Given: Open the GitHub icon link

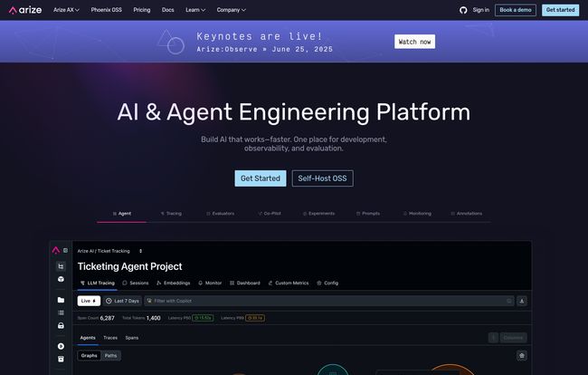Looking at the screenshot, I should tap(463, 10).
